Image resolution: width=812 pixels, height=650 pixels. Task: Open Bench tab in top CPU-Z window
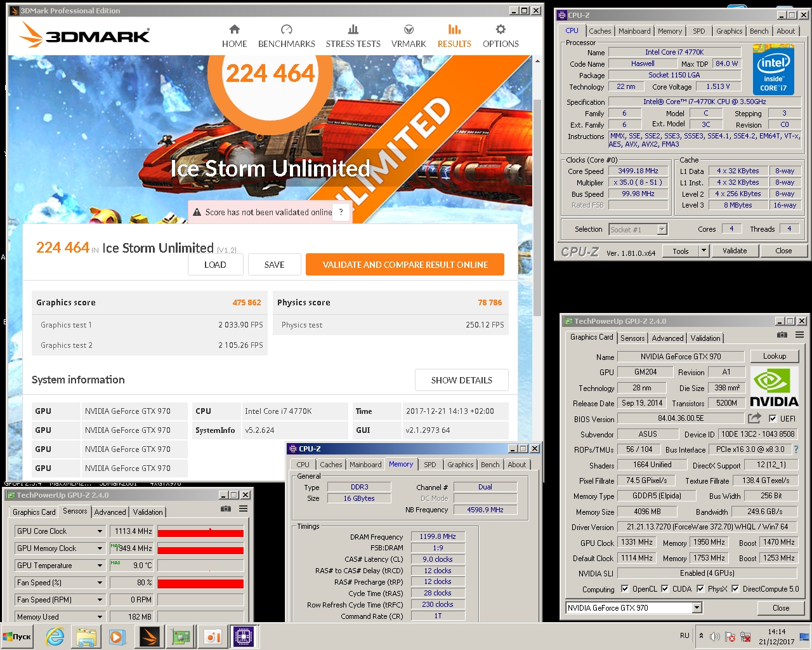coord(759,31)
